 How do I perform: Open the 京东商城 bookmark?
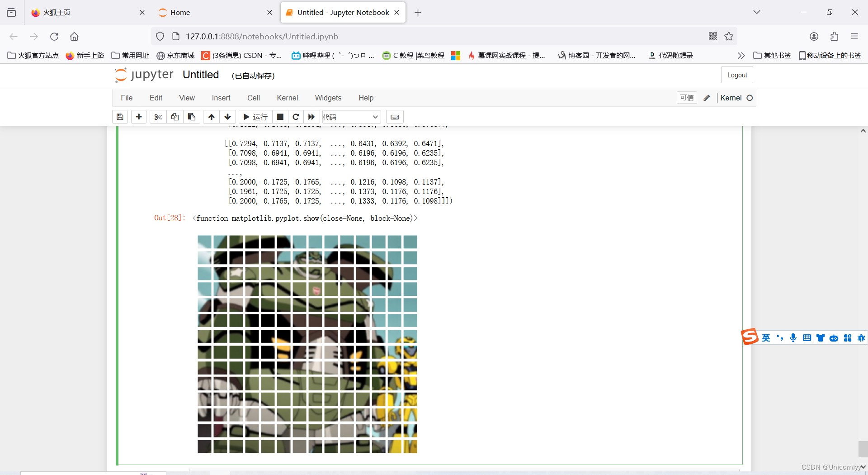175,55
